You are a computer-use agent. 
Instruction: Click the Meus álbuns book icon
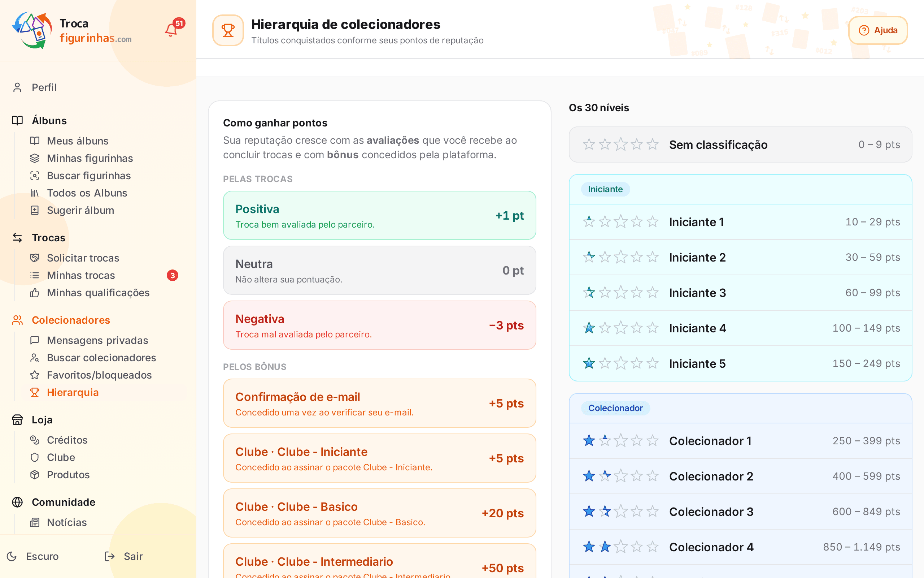[x=35, y=141]
